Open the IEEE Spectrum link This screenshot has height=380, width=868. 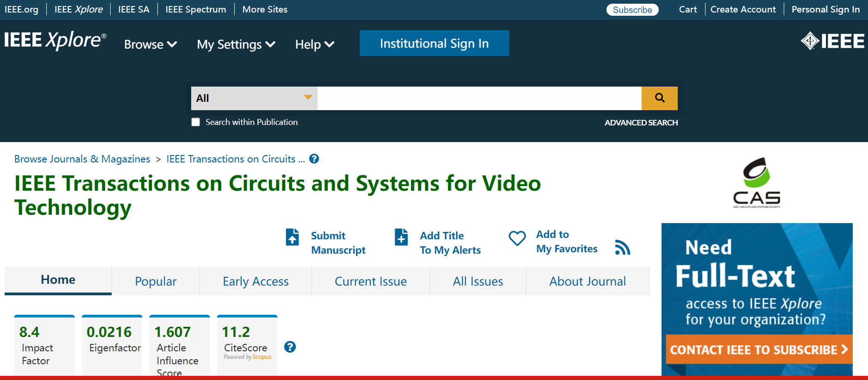click(196, 9)
